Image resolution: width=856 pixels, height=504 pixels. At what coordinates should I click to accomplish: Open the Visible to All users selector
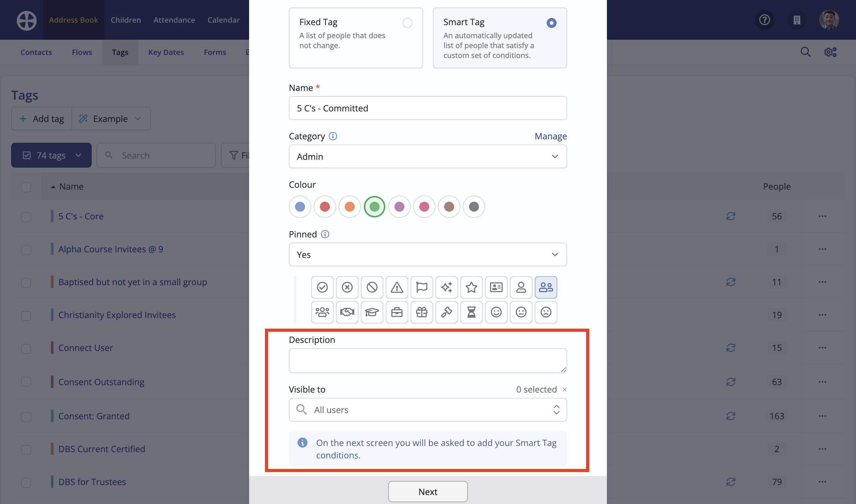coord(427,410)
